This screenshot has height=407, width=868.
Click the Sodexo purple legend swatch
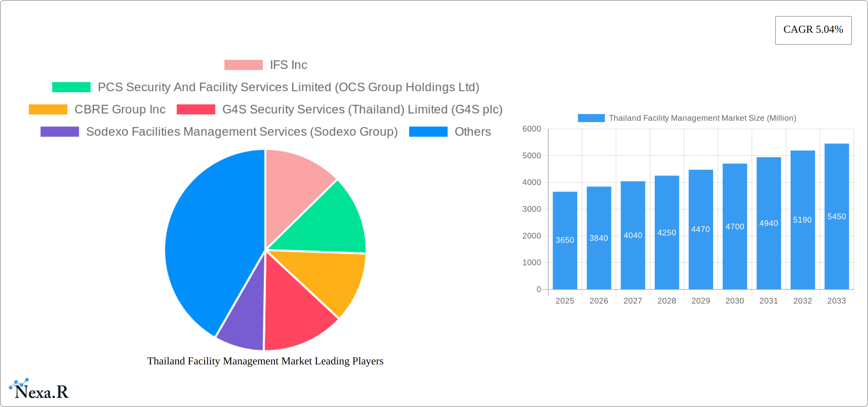pyautogui.click(x=60, y=132)
